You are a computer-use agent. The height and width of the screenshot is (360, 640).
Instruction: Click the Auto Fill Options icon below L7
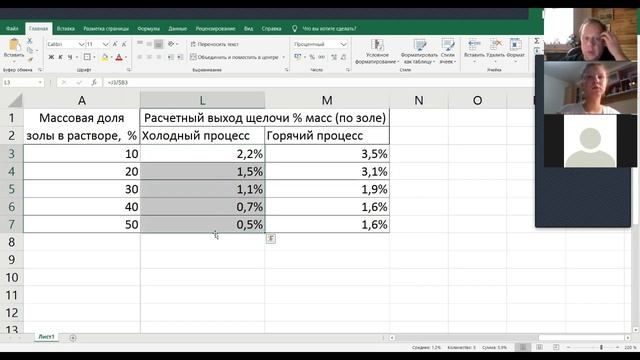tap(271, 238)
